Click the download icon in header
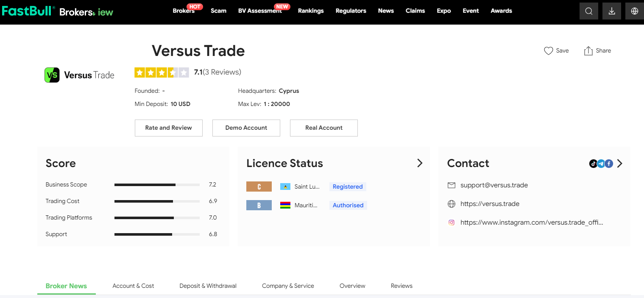644x298 pixels. point(611,11)
